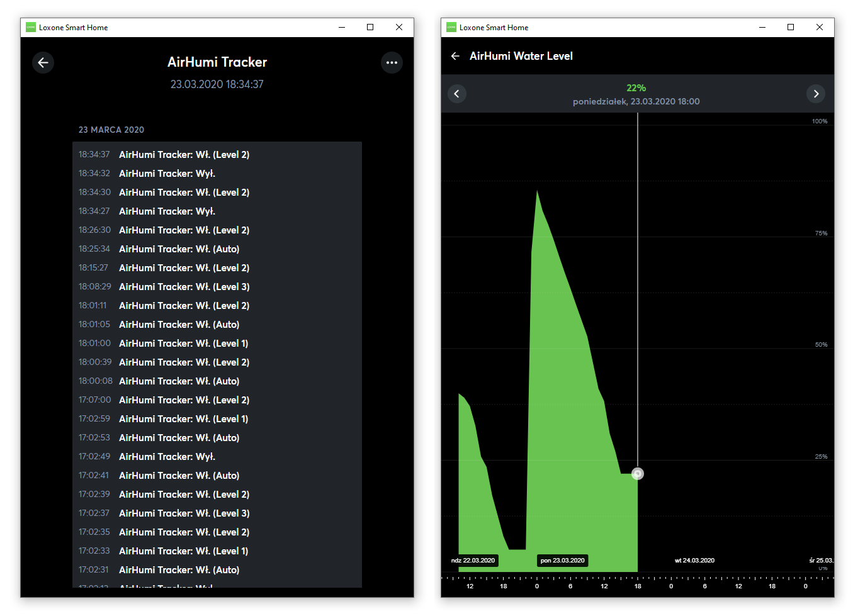Click the 23.03.2020 18:34:37 timestamp subtitle
Screen dimensions: 853x616
pyautogui.click(x=217, y=84)
